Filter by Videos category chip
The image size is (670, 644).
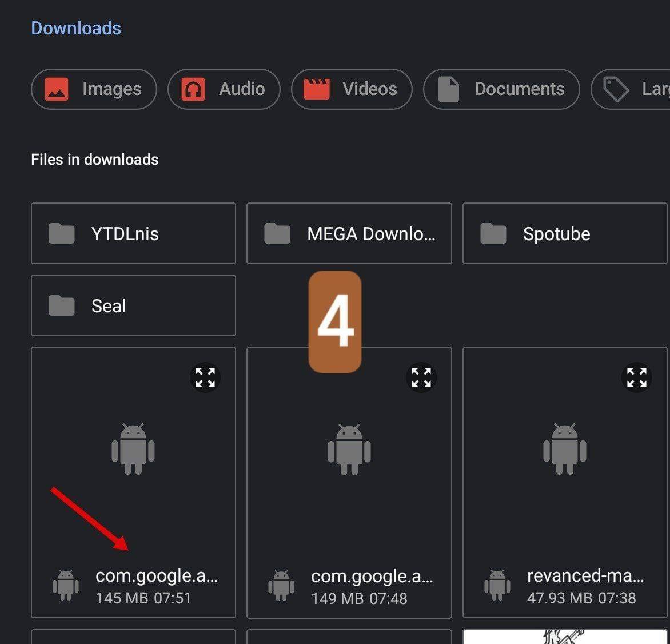352,89
